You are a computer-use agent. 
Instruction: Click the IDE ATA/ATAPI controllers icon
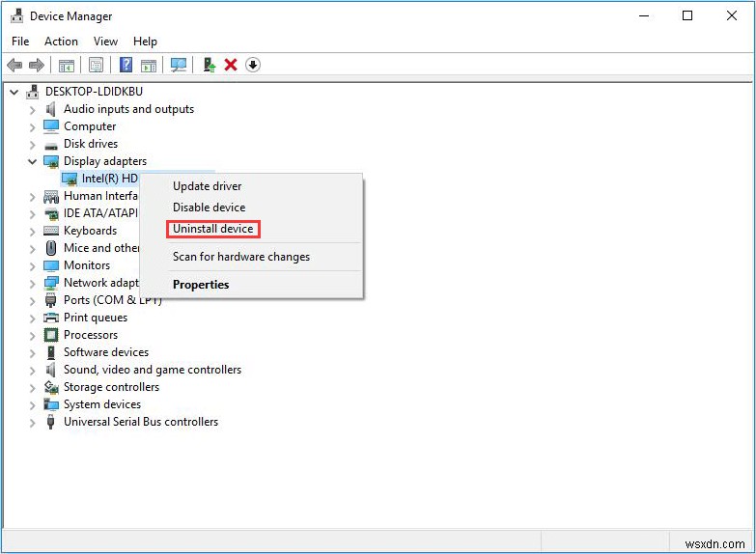(51, 213)
